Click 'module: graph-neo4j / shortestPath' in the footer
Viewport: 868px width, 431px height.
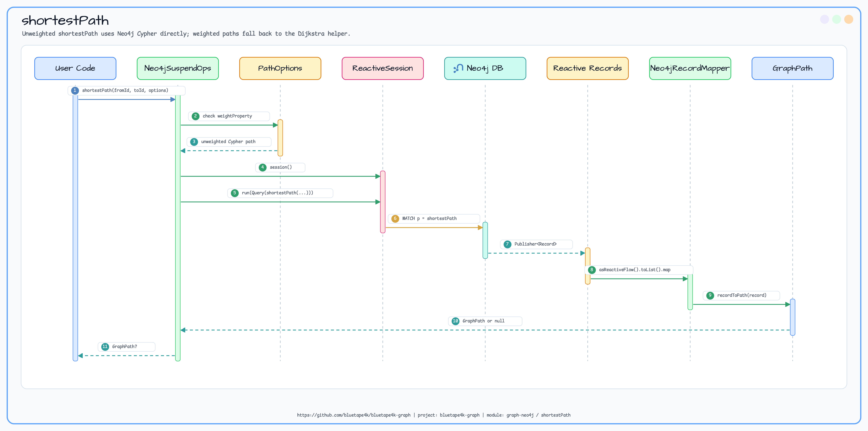click(x=528, y=415)
